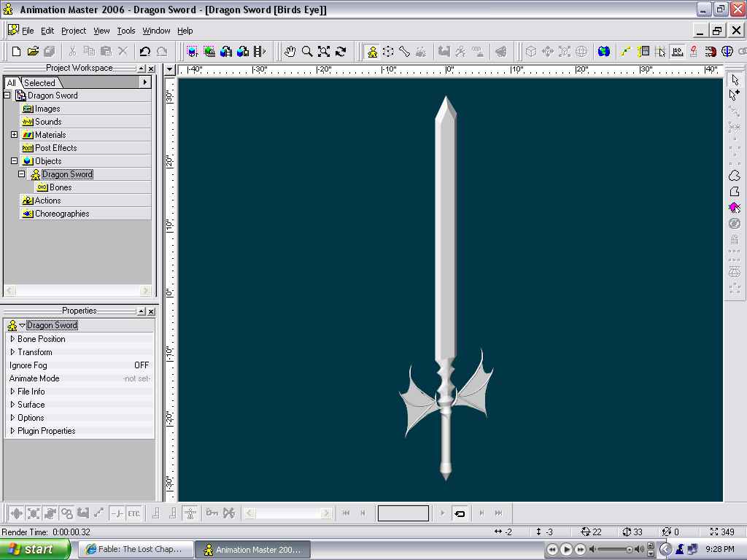Switch to Fable: The Lost Chapters taskbar button
Image resolution: width=747 pixels, height=560 pixels.
pyautogui.click(x=136, y=549)
